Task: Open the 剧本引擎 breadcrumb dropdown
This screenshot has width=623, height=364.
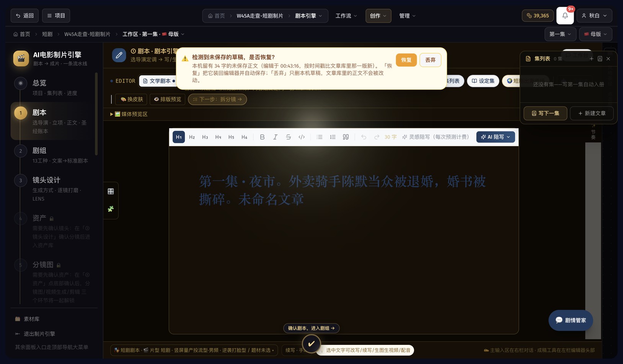Action: coord(308,16)
